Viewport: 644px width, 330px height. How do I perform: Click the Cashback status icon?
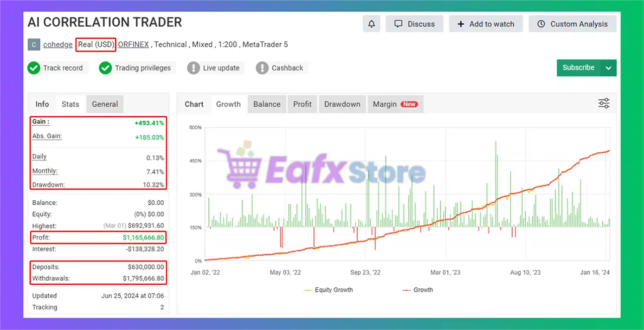tap(262, 68)
